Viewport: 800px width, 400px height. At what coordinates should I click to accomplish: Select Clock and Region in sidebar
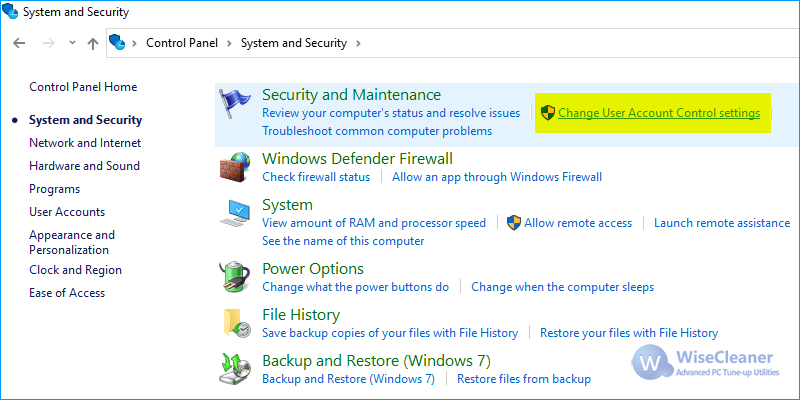coord(76,270)
